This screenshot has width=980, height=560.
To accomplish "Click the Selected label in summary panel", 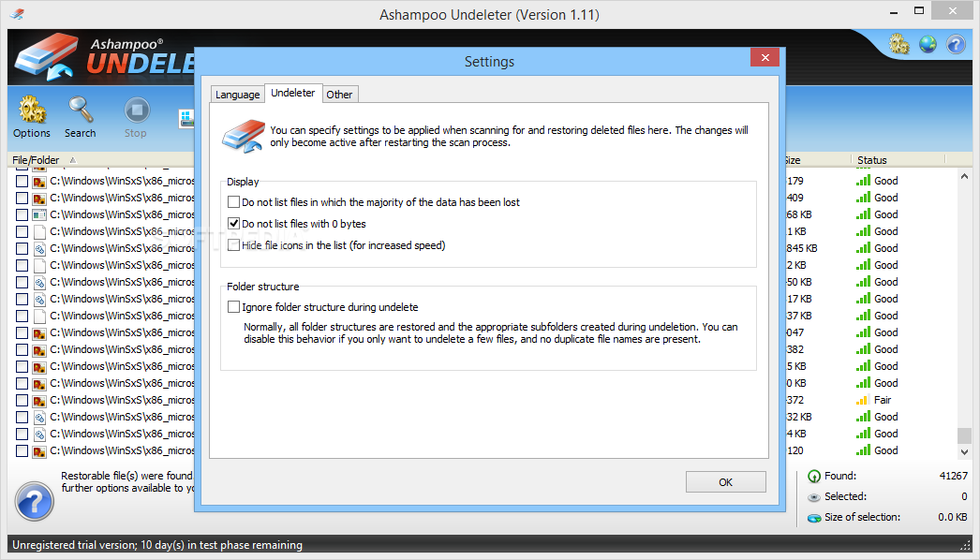I will click(x=845, y=496).
